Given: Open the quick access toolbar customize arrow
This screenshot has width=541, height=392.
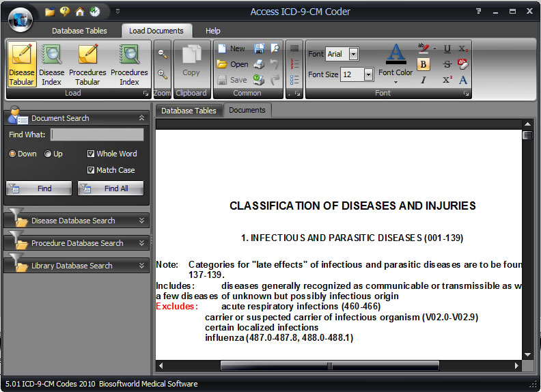Looking at the screenshot, I should point(117,12).
